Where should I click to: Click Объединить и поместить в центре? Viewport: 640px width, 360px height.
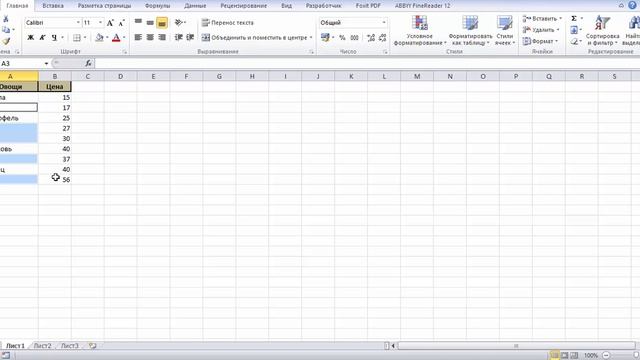click(254, 38)
